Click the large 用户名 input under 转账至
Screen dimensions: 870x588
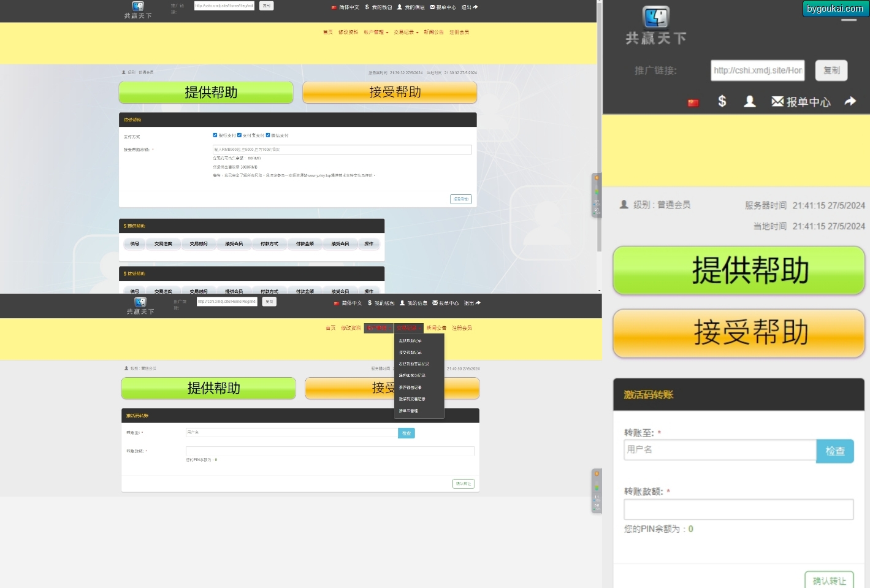pos(720,450)
